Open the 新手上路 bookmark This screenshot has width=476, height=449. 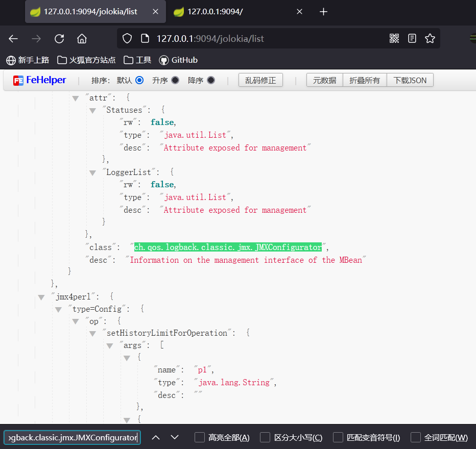tap(28, 60)
